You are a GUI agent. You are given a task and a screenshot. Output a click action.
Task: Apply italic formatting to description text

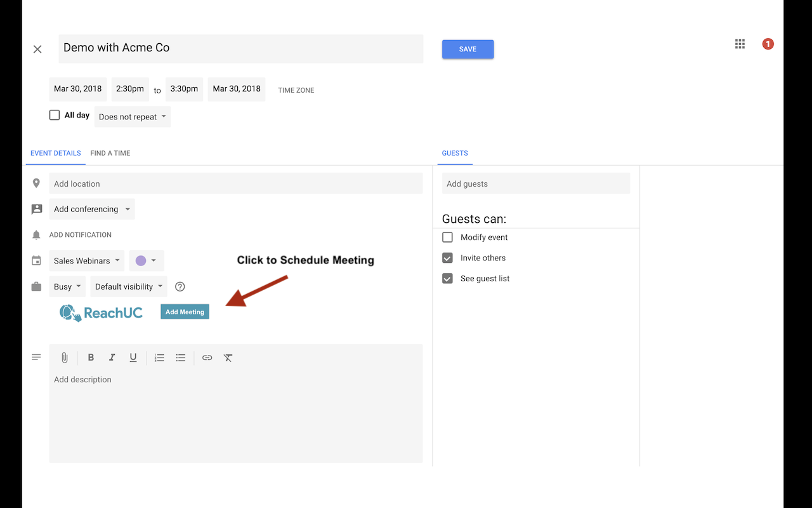pos(112,358)
